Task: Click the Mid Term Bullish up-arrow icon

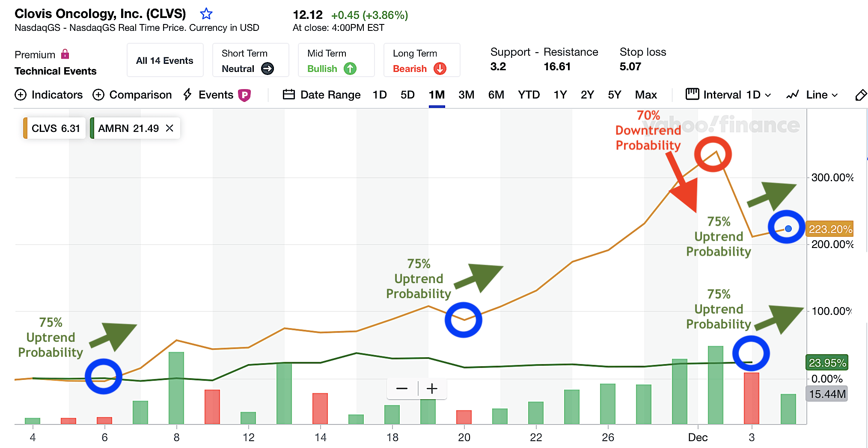Action: point(351,69)
